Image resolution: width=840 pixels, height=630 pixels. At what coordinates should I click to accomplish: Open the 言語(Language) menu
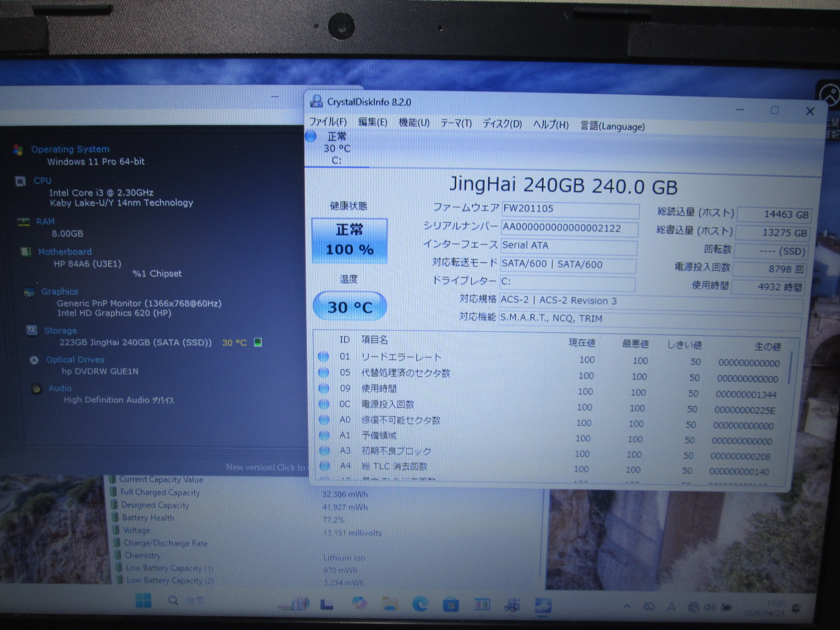tap(612, 126)
